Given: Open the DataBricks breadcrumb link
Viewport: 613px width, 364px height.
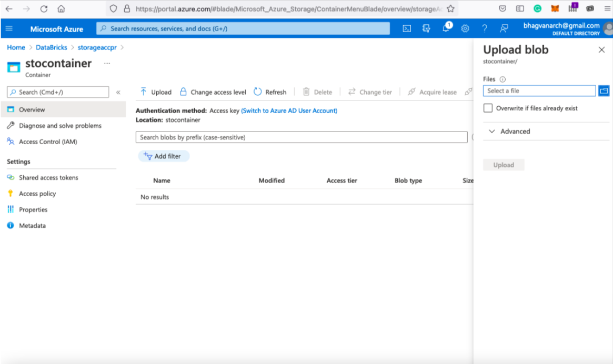Looking at the screenshot, I should pos(51,47).
